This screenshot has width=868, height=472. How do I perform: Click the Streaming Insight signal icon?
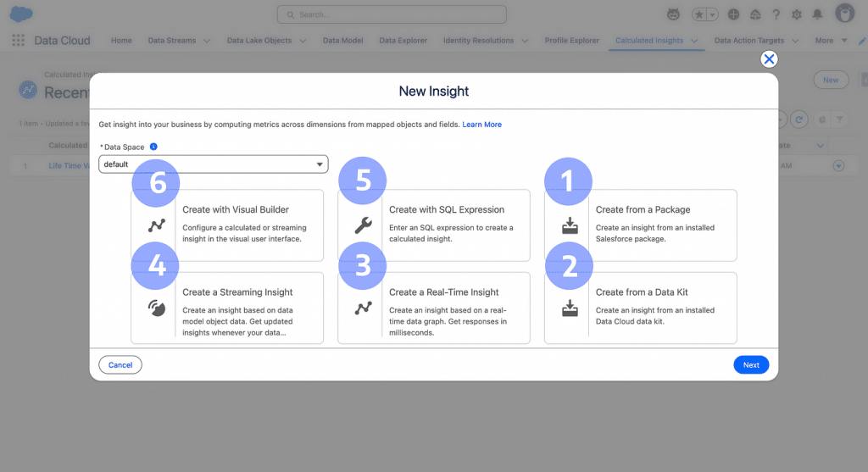pyautogui.click(x=156, y=308)
